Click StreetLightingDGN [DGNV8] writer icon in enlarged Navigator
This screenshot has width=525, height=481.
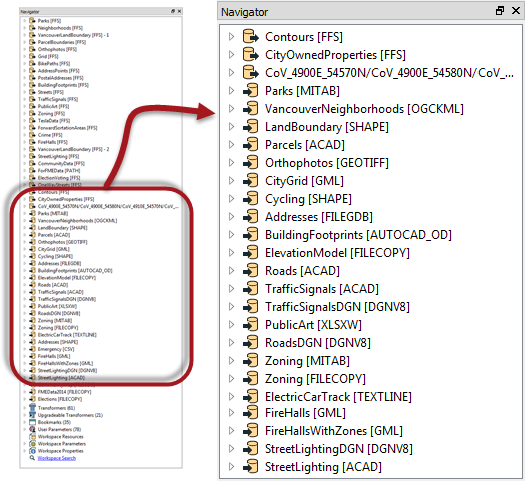pyautogui.click(x=250, y=449)
